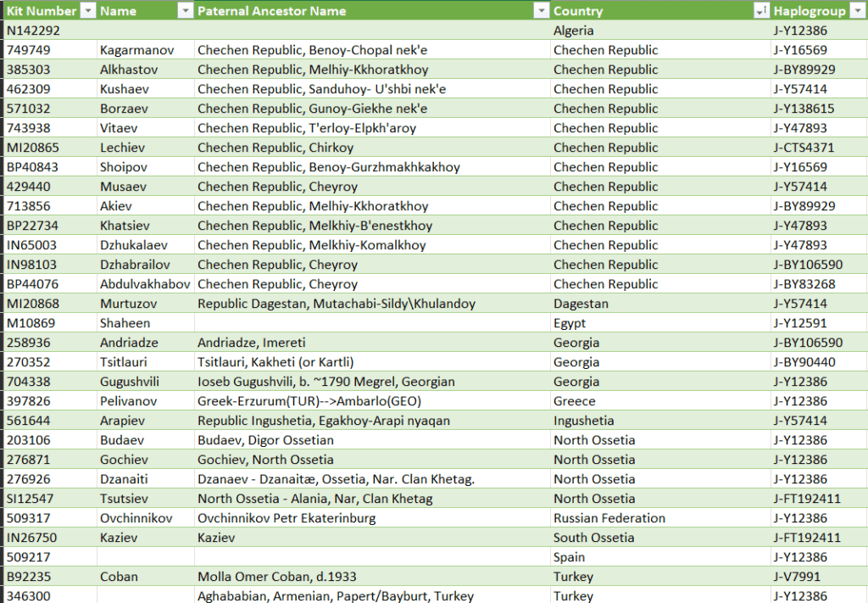The width and height of the screenshot is (868, 603).
Task: Click the Spain country cell
Action: tap(569, 557)
